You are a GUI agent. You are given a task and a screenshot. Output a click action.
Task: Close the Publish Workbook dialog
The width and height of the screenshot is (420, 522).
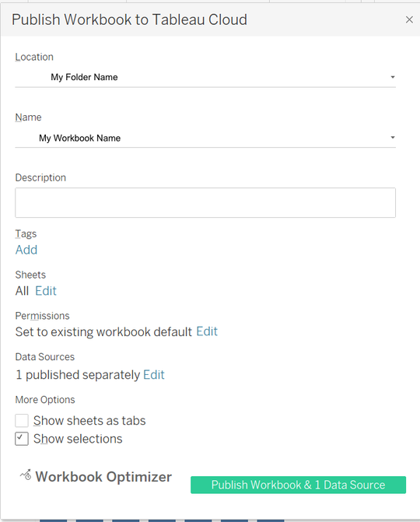409,19
